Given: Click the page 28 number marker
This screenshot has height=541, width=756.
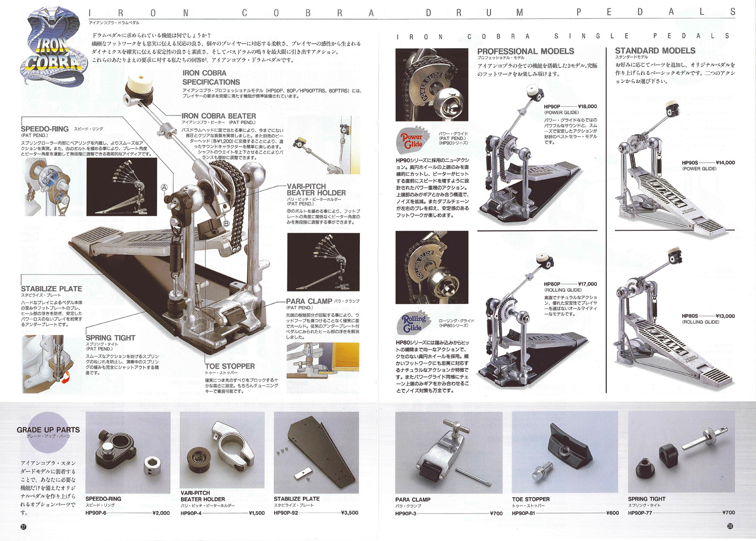Looking at the screenshot, I should pos(730,526).
